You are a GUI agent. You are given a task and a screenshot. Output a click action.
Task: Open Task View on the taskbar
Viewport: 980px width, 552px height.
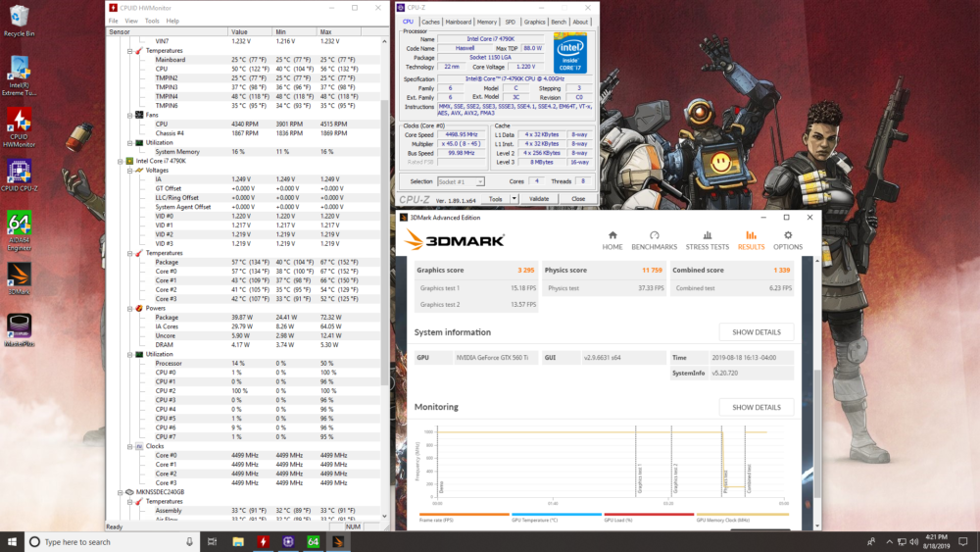pos(212,541)
